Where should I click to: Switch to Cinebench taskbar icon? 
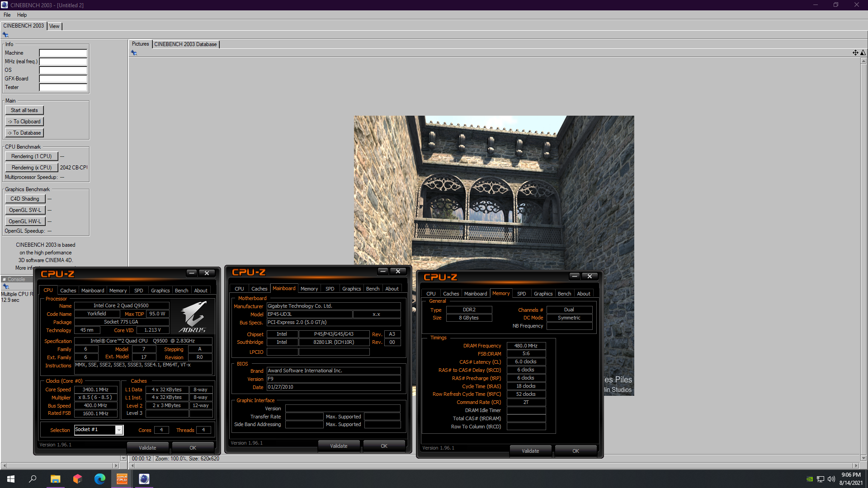(144, 479)
